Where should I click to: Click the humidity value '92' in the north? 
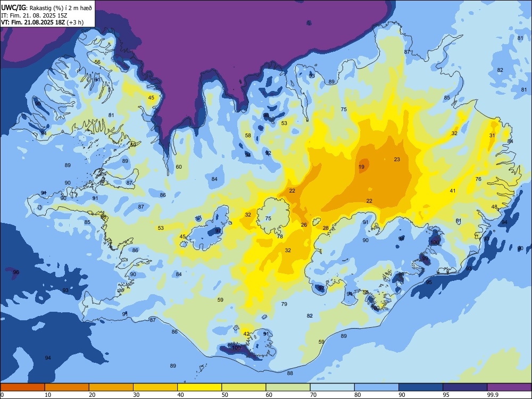(x=268, y=153)
